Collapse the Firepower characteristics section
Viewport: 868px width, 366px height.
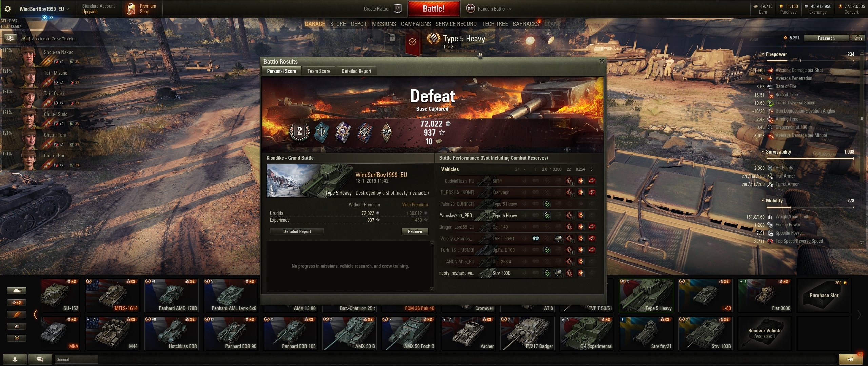pos(763,54)
